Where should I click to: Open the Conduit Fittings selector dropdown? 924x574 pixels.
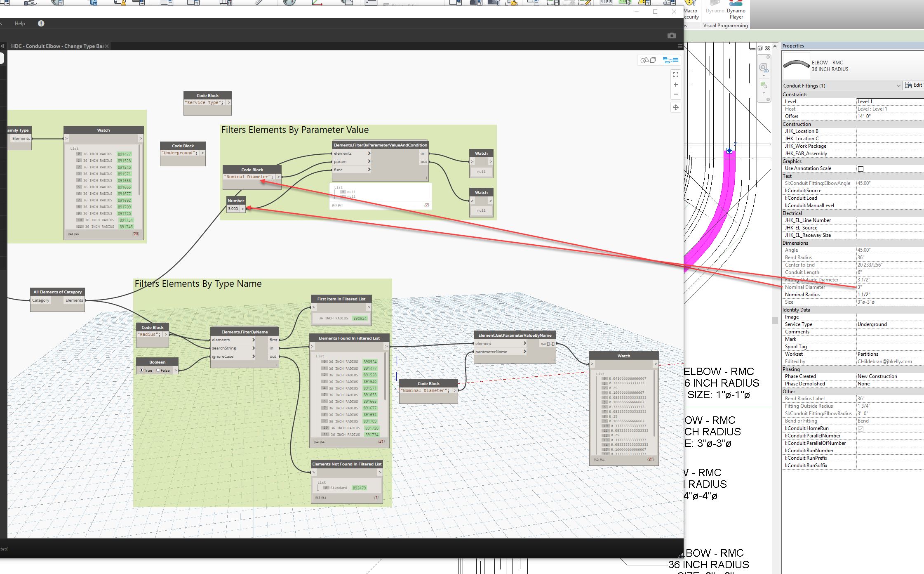898,85
